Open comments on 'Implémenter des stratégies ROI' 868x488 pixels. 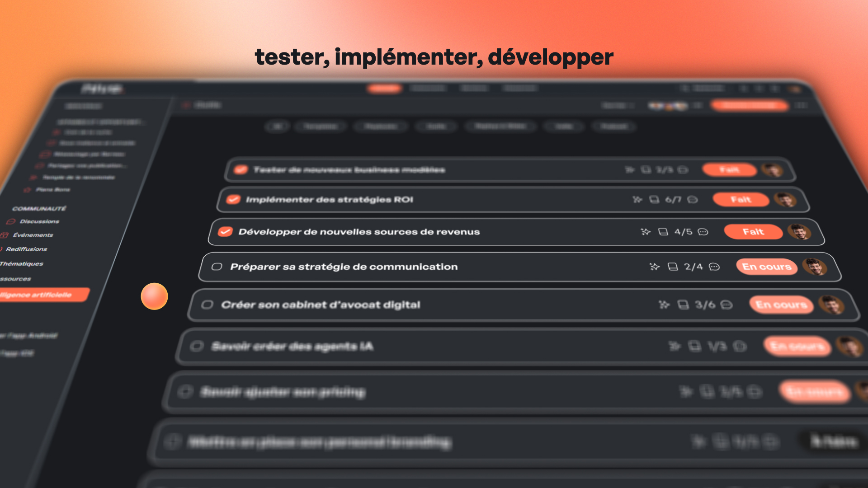[x=693, y=199]
